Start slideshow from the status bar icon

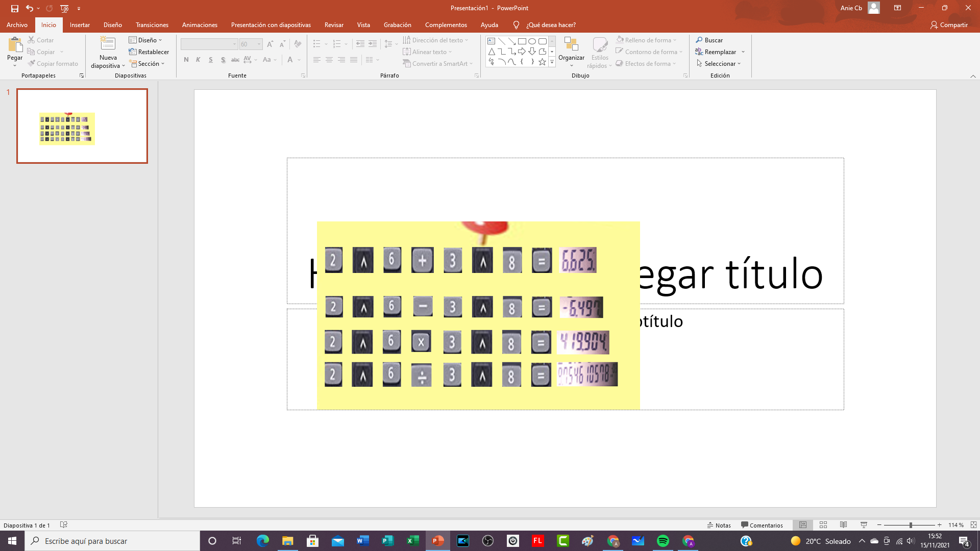864,525
